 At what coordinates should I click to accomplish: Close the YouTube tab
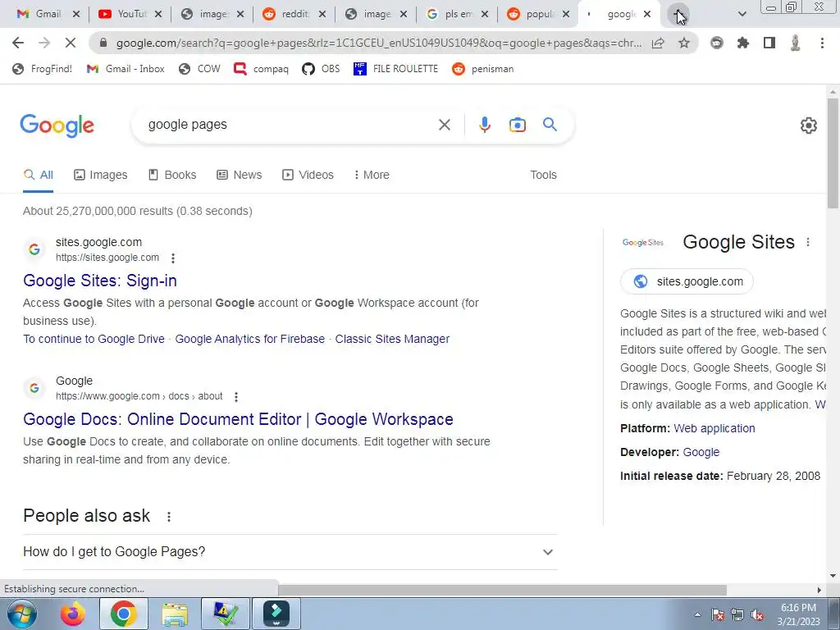[x=158, y=15]
